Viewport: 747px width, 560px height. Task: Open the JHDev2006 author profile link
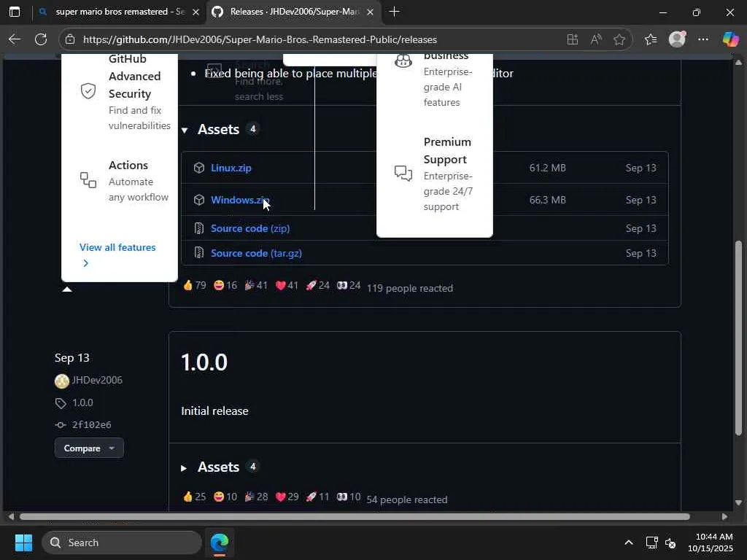[x=97, y=380]
